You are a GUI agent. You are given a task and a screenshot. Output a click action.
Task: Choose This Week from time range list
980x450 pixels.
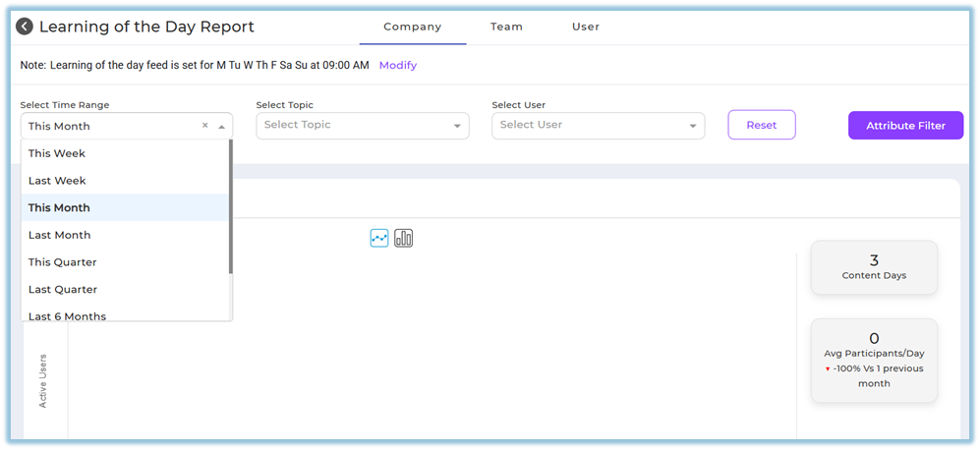click(57, 153)
